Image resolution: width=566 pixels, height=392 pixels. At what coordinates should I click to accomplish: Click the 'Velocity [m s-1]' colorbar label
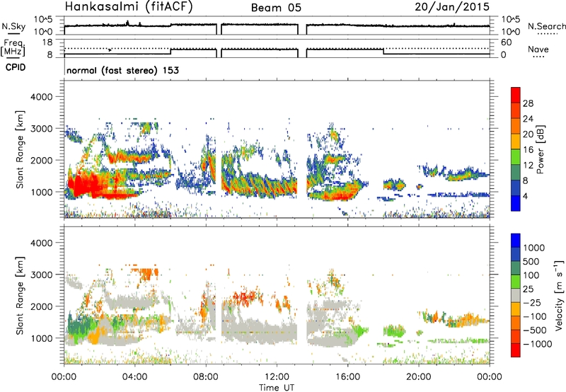pyautogui.click(x=559, y=295)
